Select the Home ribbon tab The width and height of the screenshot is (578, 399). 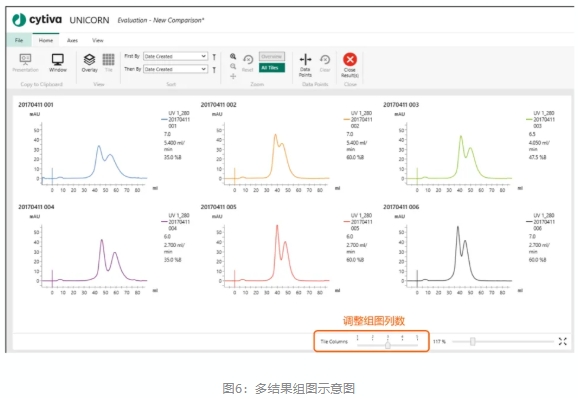coord(46,40)
